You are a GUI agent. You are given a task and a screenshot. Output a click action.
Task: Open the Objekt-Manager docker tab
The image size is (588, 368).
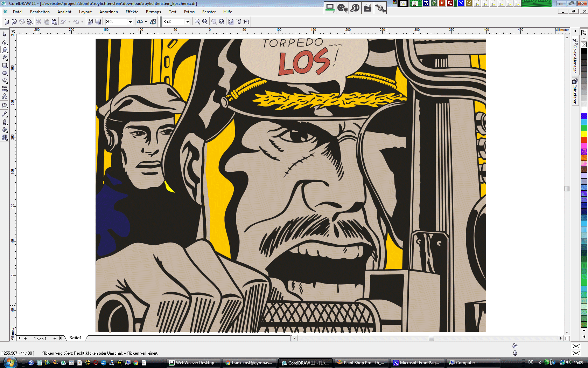(x=575, y=56)
